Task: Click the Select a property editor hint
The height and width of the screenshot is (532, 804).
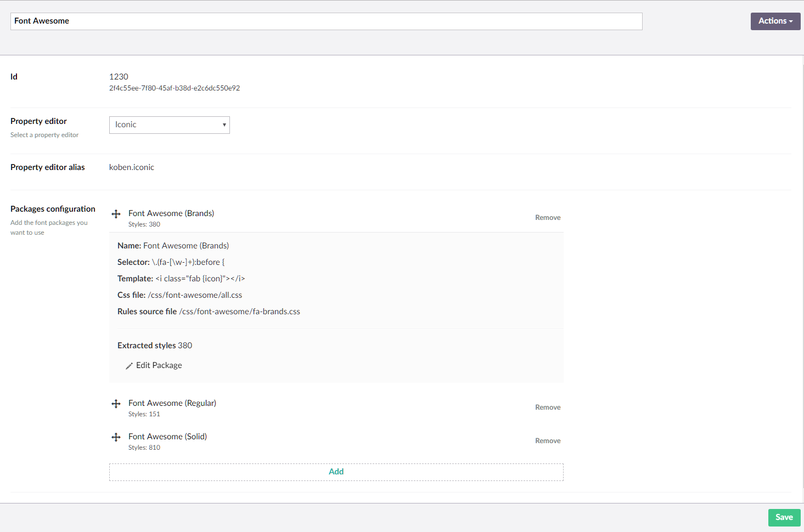Action: coord(44,135)
